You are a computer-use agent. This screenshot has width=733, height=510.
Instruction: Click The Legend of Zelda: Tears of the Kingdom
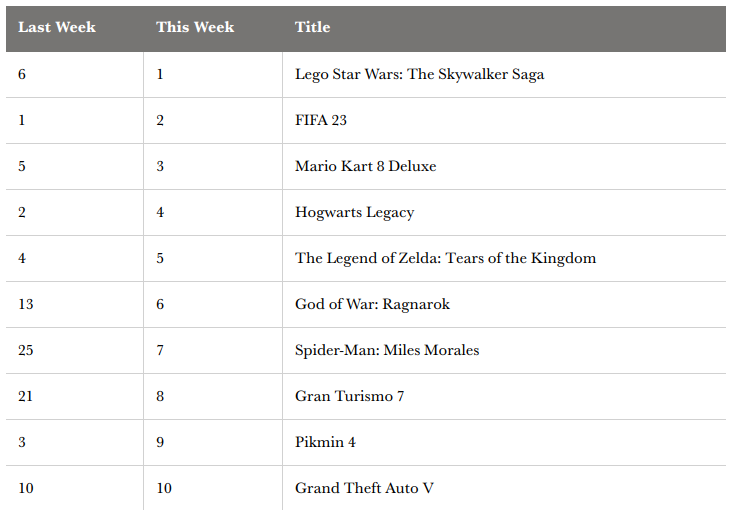point(446,259)
